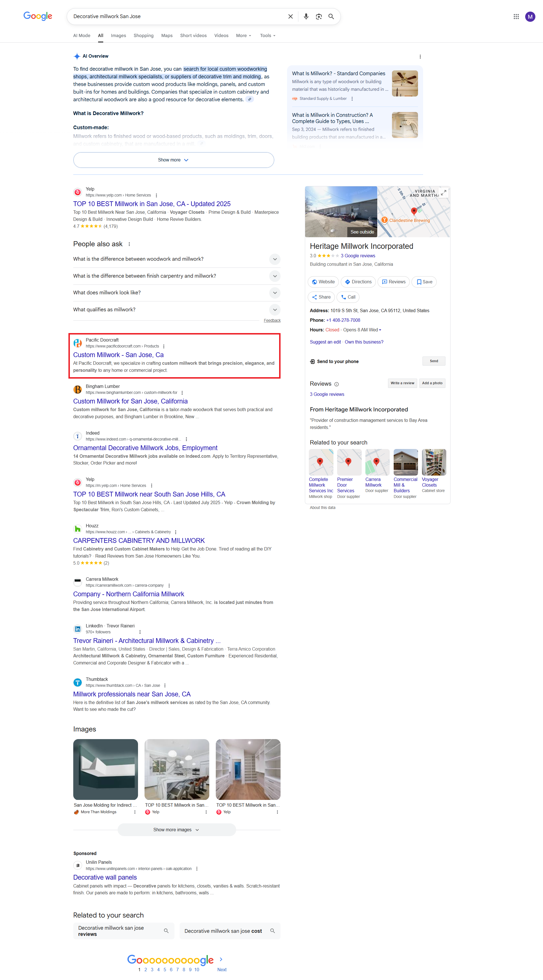Viewport: 543px width, 980px height.
Task: Open Custom Millwork - San Jose, Ca result
Action: pos(118,355)
